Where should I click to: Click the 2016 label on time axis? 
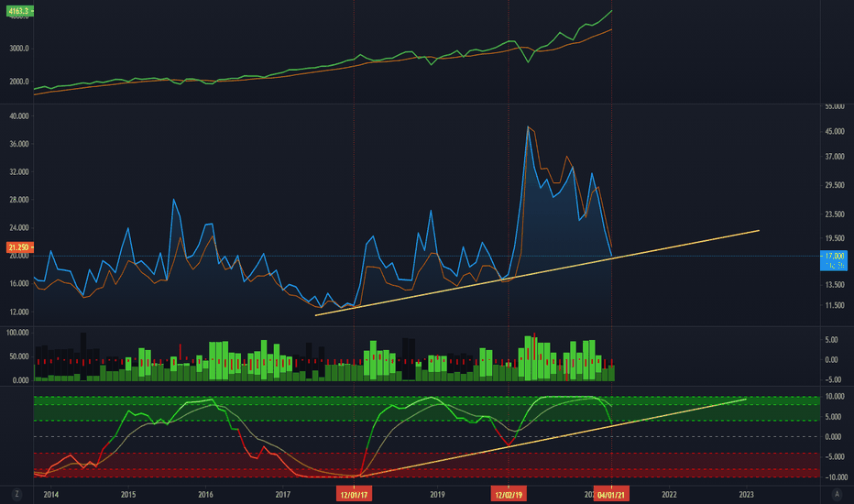[x=206, y=495]
